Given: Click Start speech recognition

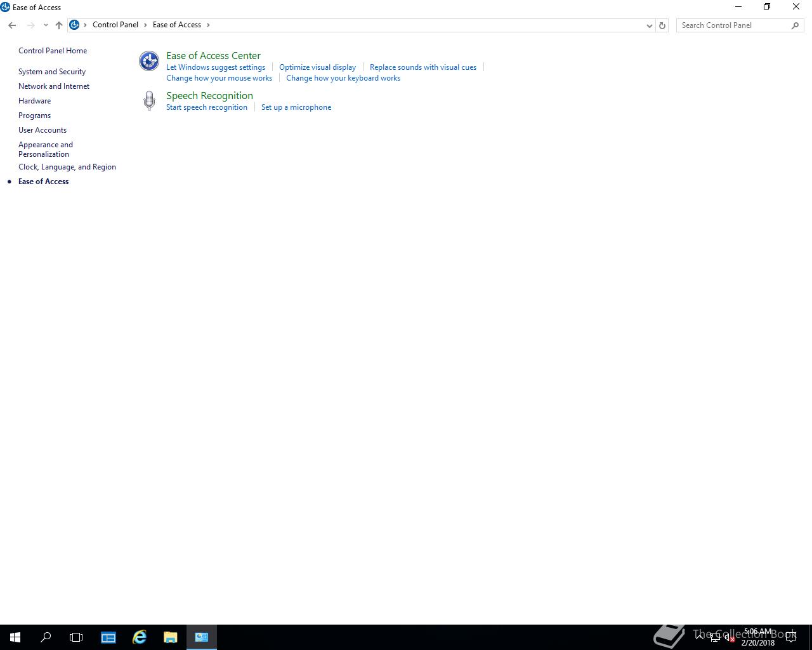Looking at the screenshot, I should [x=207, y=107].
